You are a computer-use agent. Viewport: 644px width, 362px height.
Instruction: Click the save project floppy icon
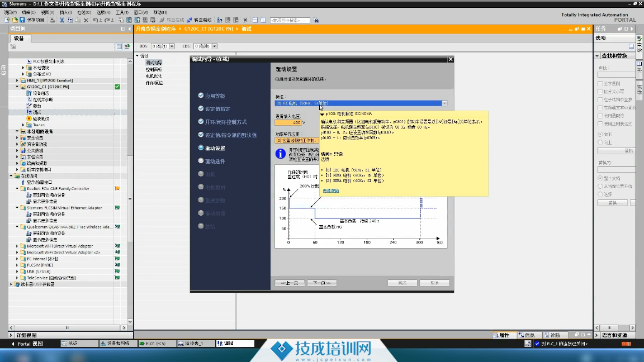22,20
